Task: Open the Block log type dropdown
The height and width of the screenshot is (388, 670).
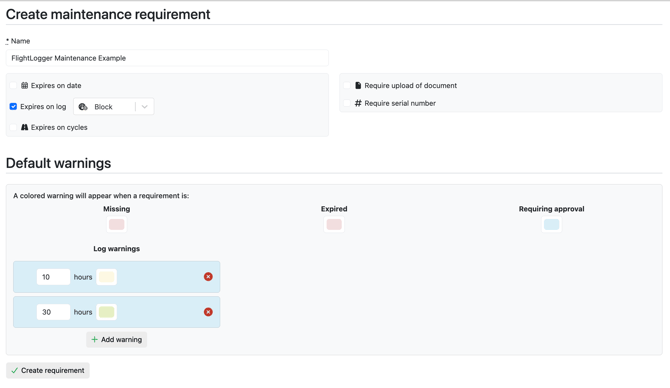Action: coord(114,107)
